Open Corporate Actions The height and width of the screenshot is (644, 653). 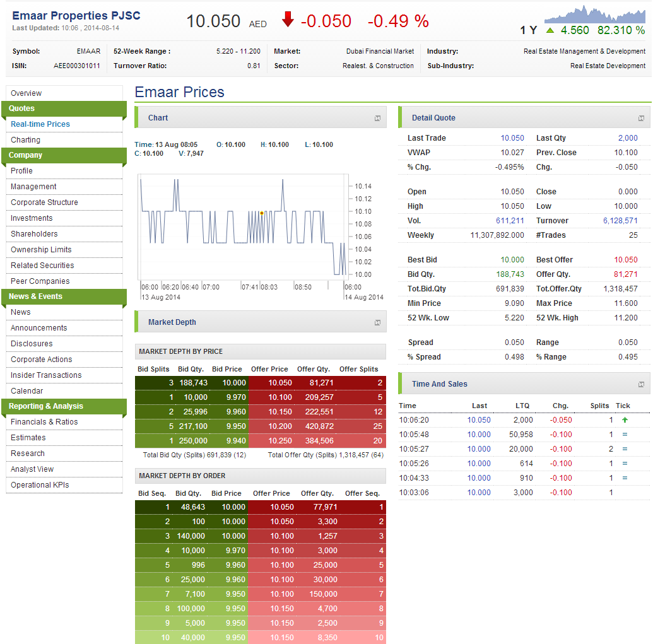point(41,360)
